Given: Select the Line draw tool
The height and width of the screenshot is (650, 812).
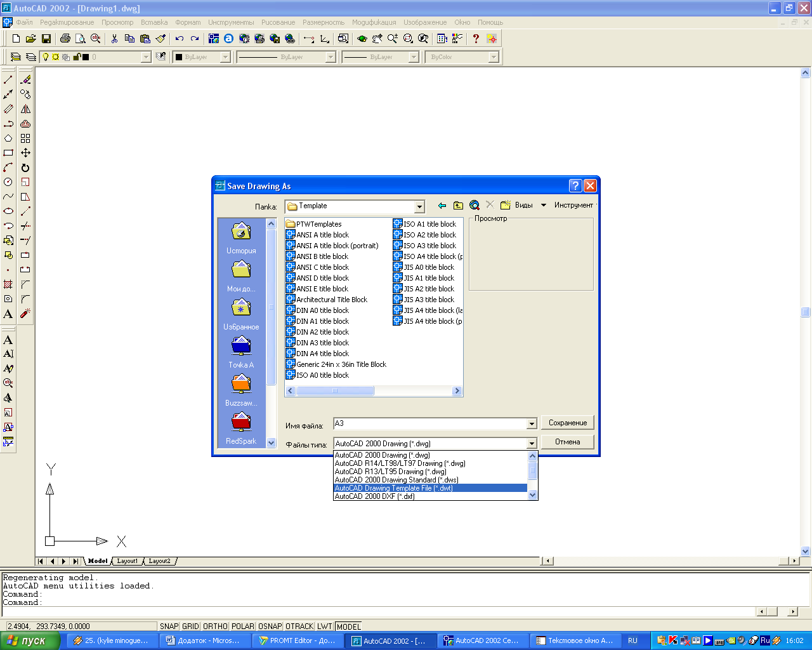Looking at the screenshot, I should point(8,79).
